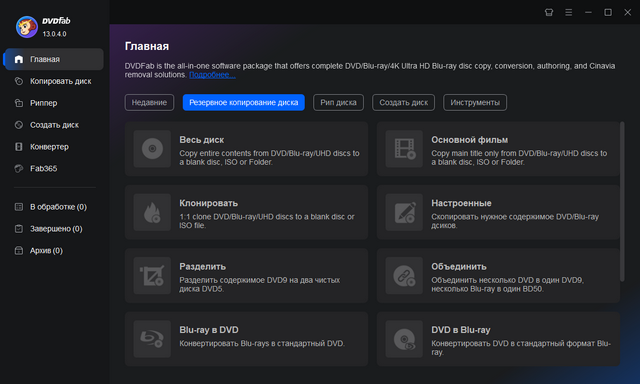Switch to the Рип диска tab
640x384 pixels.
pos(338,102)
